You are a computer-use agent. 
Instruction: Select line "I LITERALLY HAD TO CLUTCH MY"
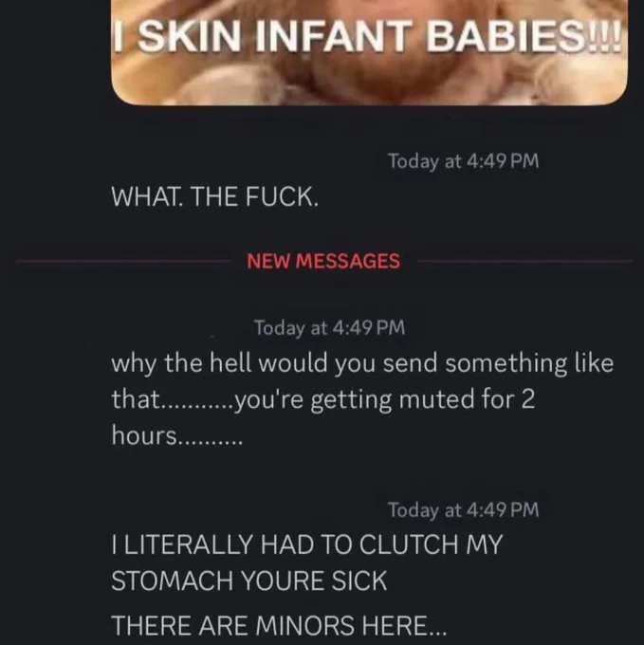click(306, 544)
